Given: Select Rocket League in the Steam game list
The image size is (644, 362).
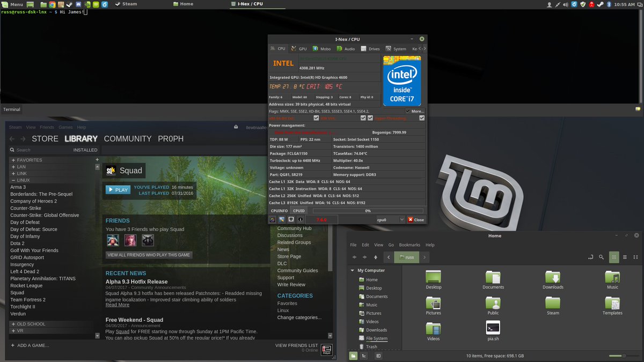Looking at the screenshot, I should pyautogui.click(x=26, y=286).
